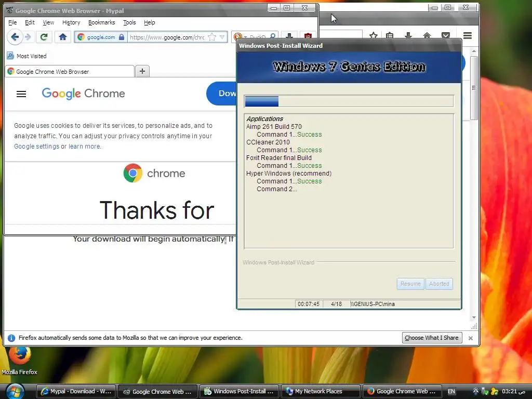
Task: Open the File menu
Action: [12, 22]
